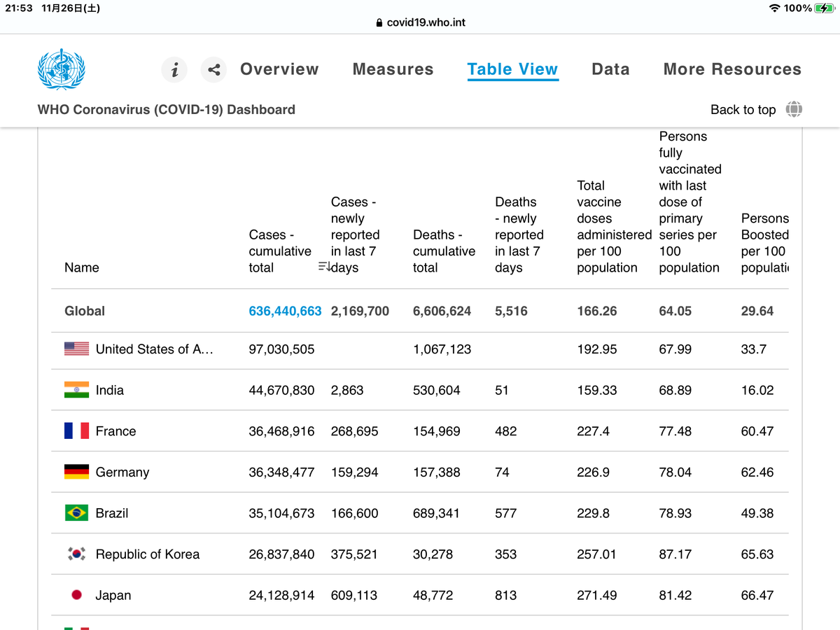
Task: Click the share icon
Action: [213, 69]
